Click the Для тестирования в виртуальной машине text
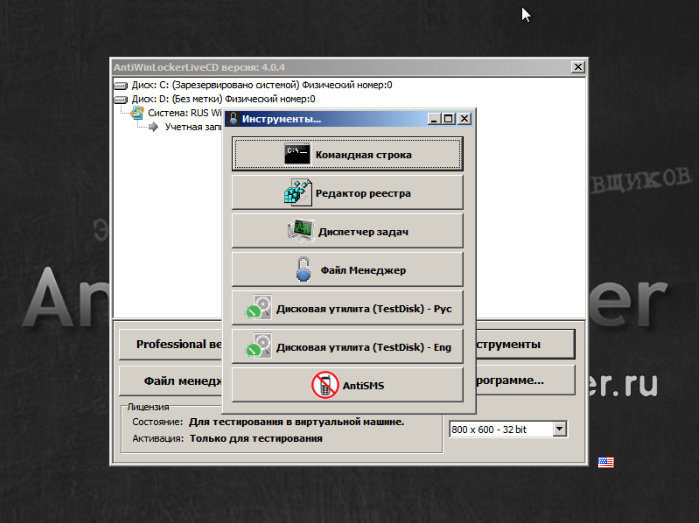The image size is (699, 523). [x=296, y=422]
